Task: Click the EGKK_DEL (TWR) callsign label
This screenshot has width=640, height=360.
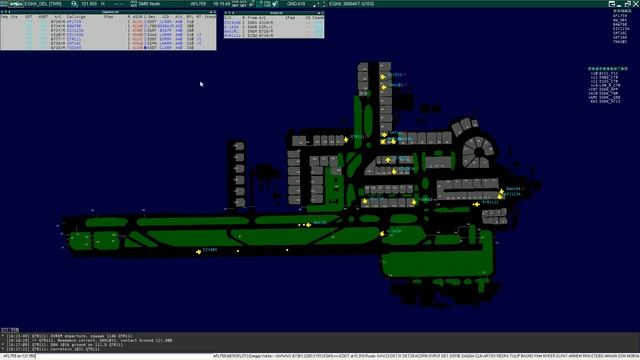Action: coord(43,4)
